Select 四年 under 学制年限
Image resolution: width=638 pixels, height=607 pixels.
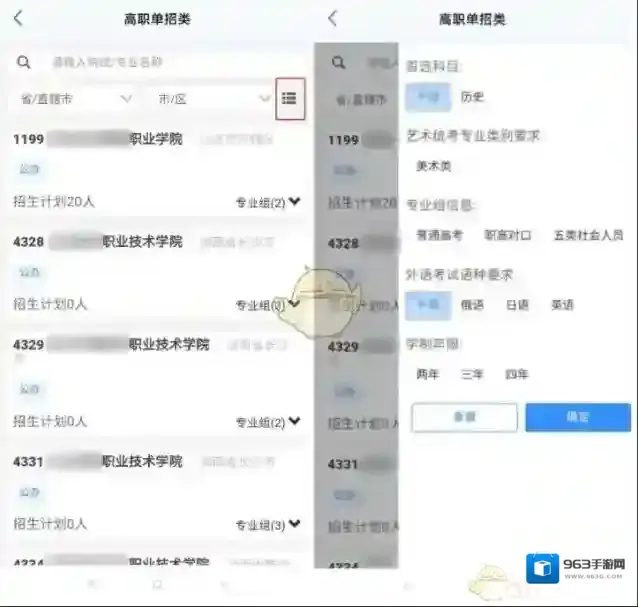tap(517, 374)
